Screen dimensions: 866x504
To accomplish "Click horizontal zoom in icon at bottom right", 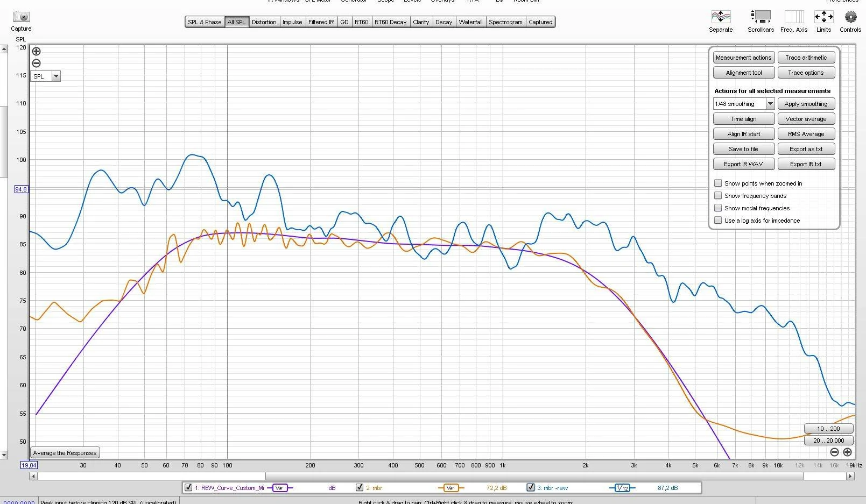I will pyautogui.click(x=848, y=452).
